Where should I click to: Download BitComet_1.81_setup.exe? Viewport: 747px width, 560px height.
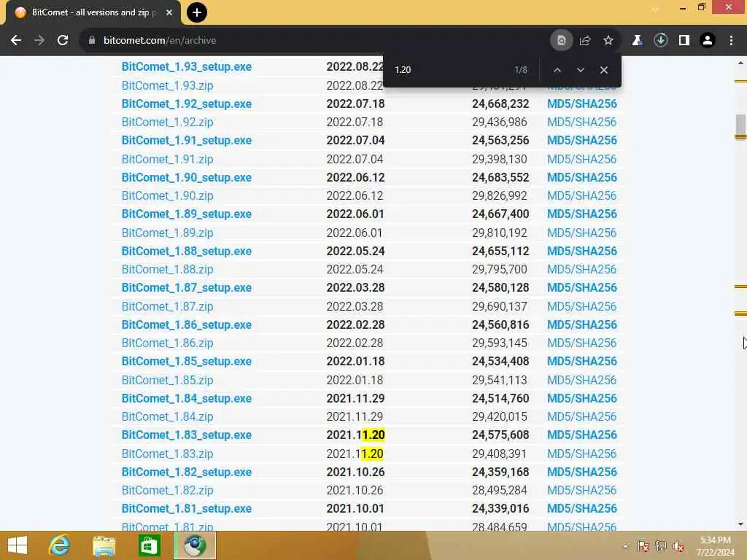click(186, 508)
